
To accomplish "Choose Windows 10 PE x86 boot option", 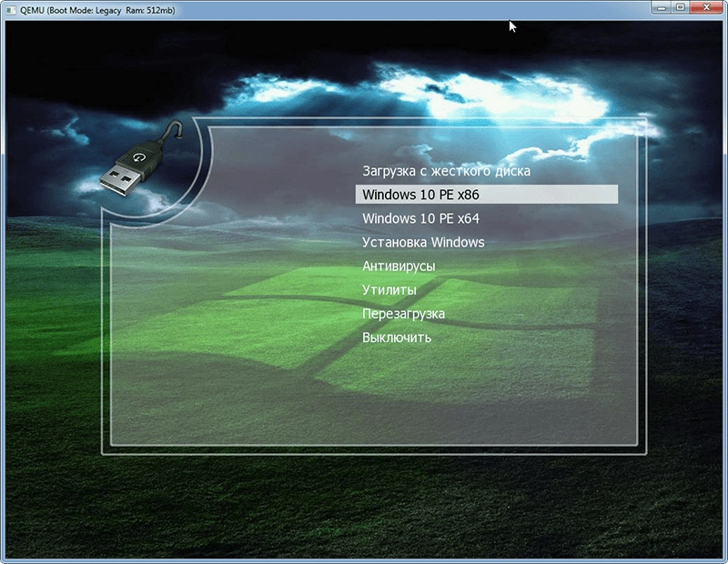I will [487, 195].
